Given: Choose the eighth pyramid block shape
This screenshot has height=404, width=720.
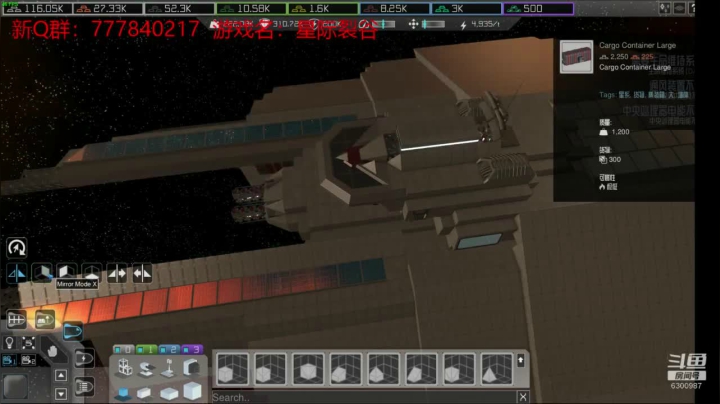Looking at the screenshot, I should click(496, 368).
